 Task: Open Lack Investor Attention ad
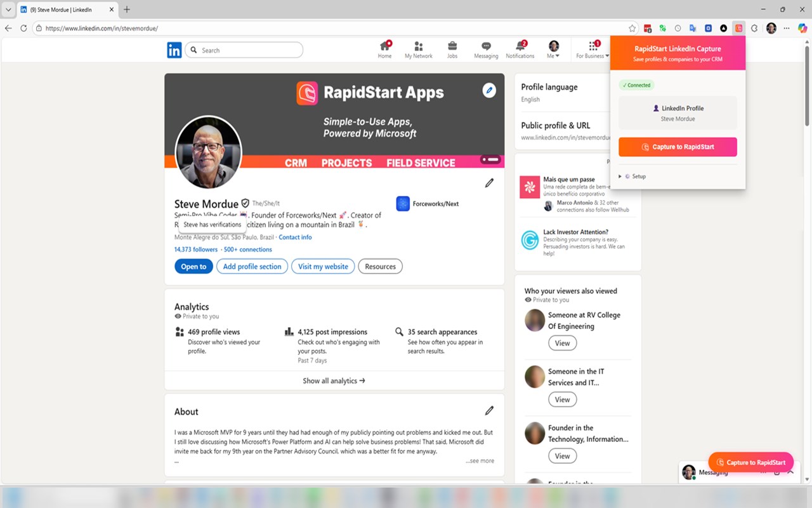[575, 232]
